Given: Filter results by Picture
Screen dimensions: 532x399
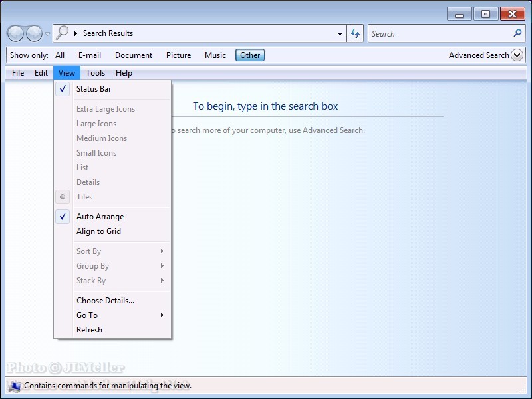Looking at the screenshot, I should click(178, 55).
